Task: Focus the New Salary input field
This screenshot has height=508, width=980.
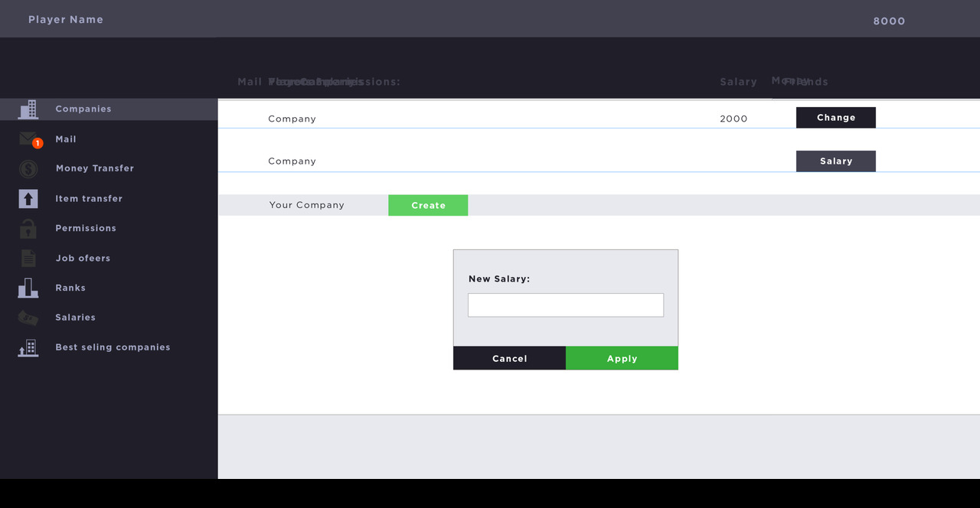Action: 565,305
